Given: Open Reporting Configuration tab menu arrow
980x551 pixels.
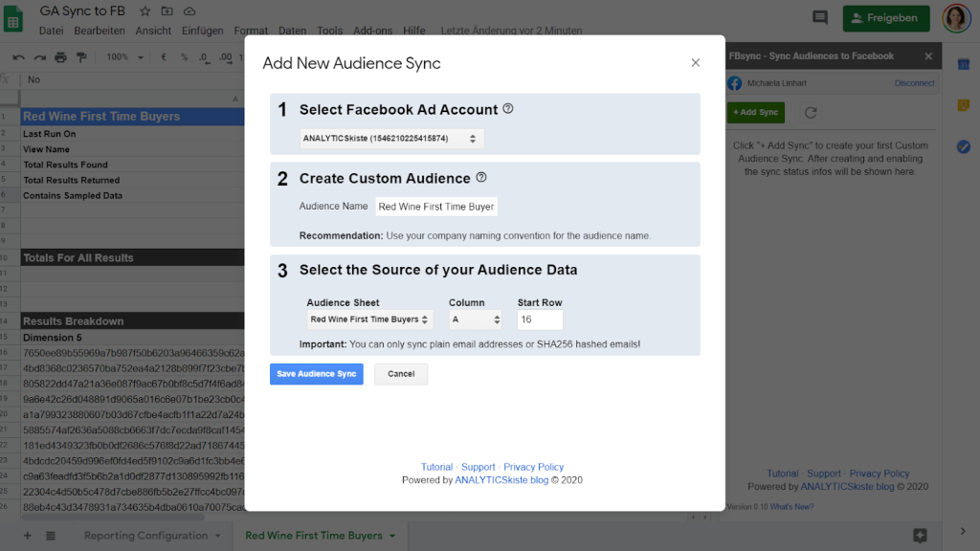Looking at the screenshot, I should [218, 536].
